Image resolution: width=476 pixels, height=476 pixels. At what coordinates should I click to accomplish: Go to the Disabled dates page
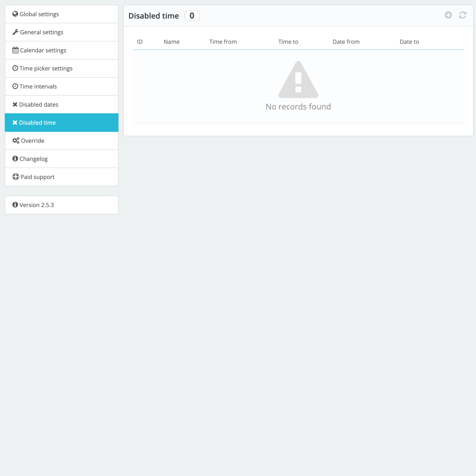tap(38, 105)
